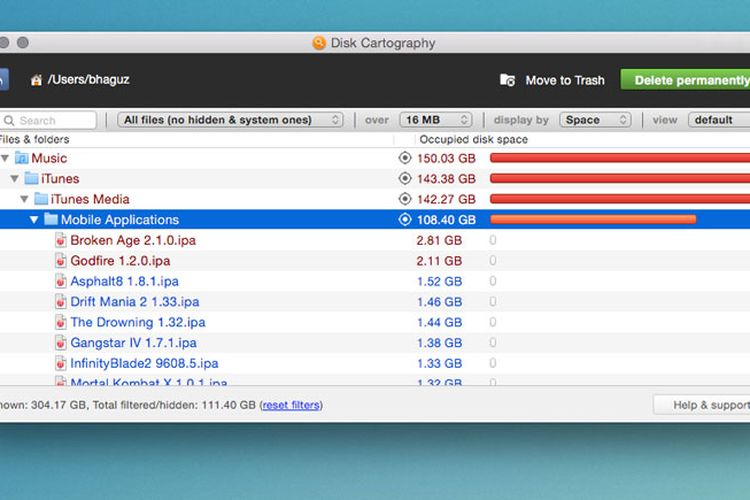Click the orange usage bar for Mobile Applications
This screenshot has height=500, width=750.
tap(593, 219)
